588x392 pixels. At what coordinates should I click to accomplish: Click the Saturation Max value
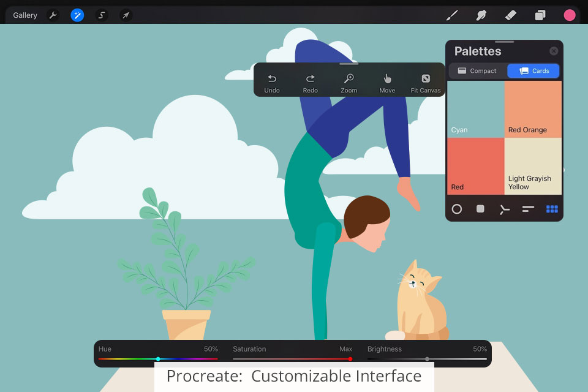point(345,349)
